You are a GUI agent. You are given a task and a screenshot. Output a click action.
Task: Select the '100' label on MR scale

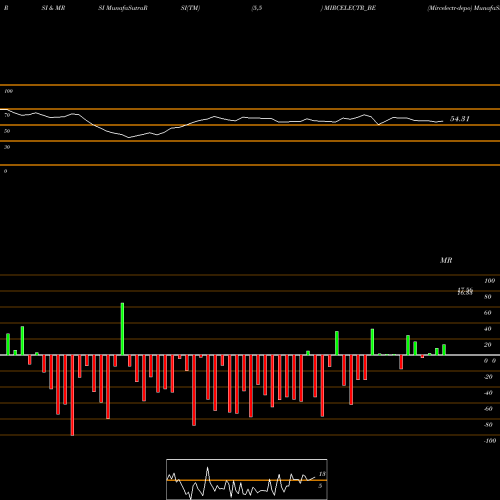pos(489,281)
